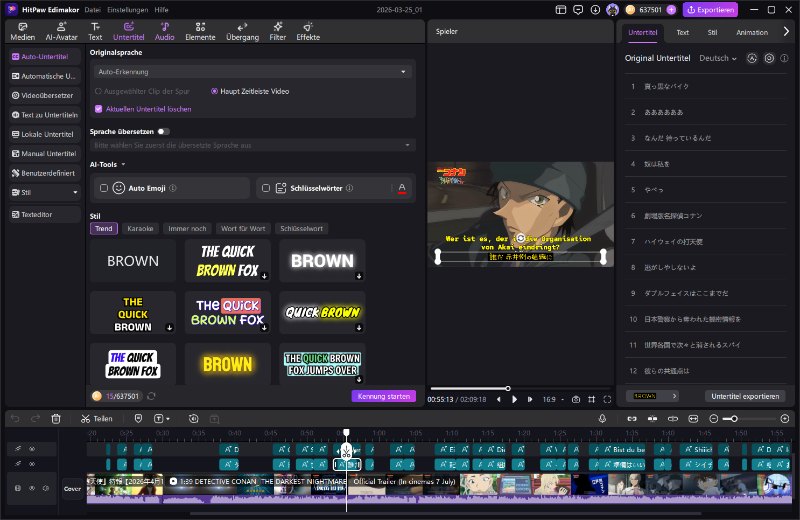Open the feedback message icon in title bar
This screenshot has height=520, width=800.
(578, 10)
